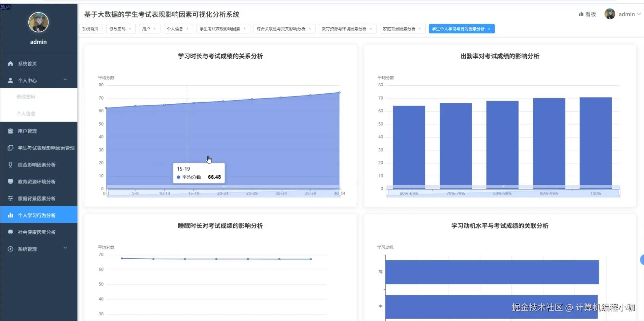This screenshot has height=321, width=644.
Task: Click the zoom slider below the 学习时长 chart
Action: [x=223, y=193]
